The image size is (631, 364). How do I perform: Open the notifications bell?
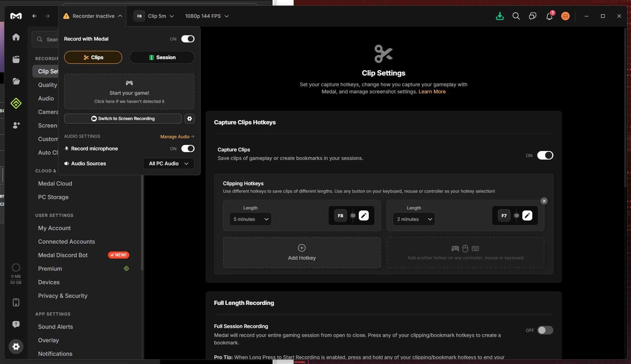[x=549, y=16]
